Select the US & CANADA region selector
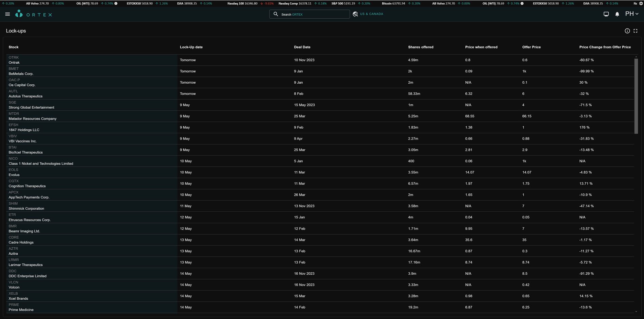 point(371,14)
